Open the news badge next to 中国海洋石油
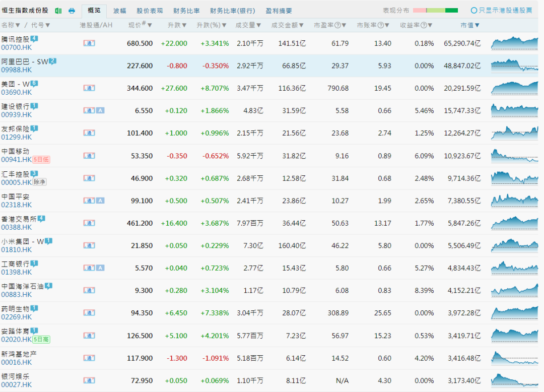The width and height of the screenshot is (544, 392). [48, 286]
